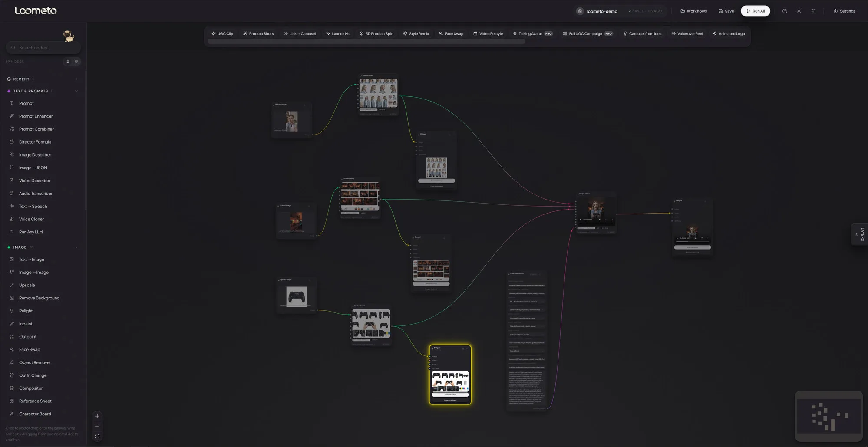The width and height of the screenshot is (868, 447).
Task: Open the Launch Kit template
Action: [x=338, y=34]
